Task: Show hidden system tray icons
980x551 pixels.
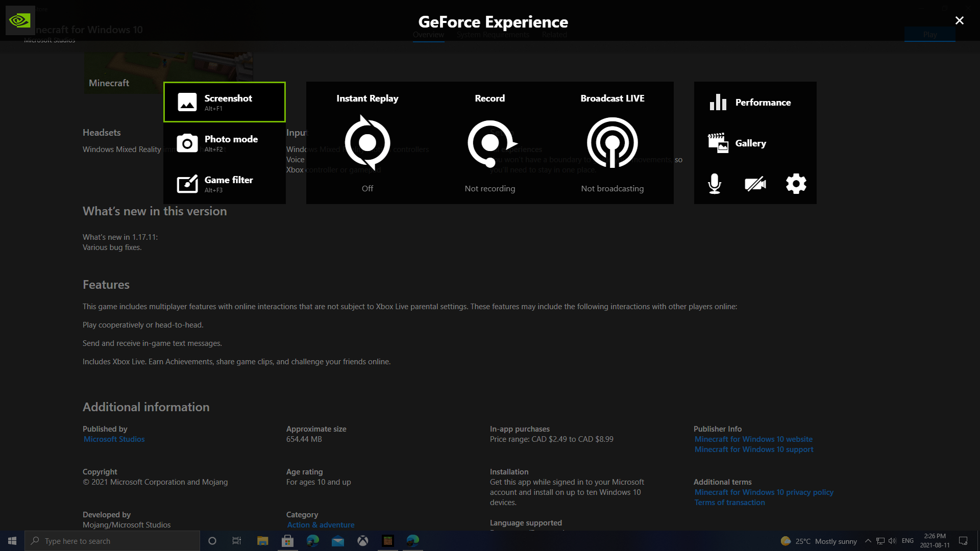Action: pyautogui.click(x=868, y=541)
